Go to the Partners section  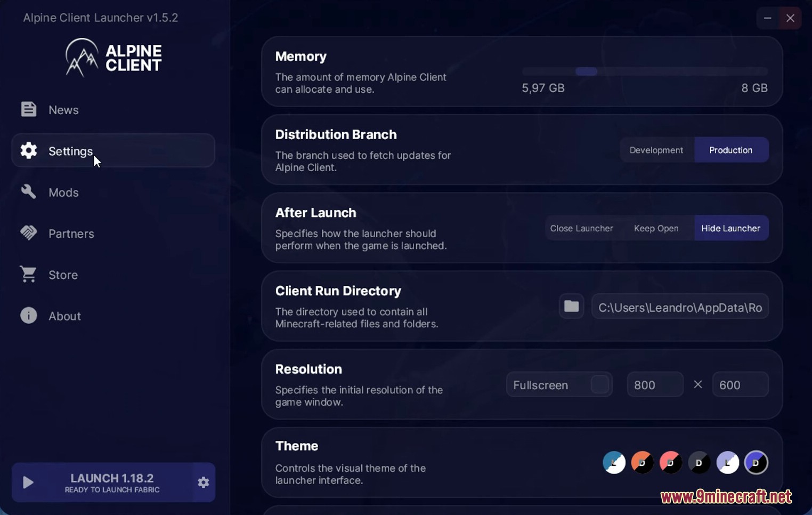tap(113, 234)
